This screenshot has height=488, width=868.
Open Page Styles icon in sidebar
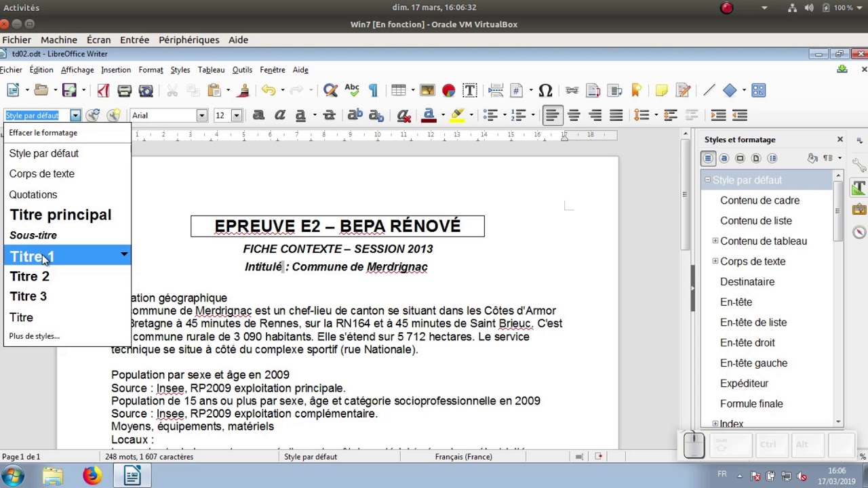tap(756, 158)
